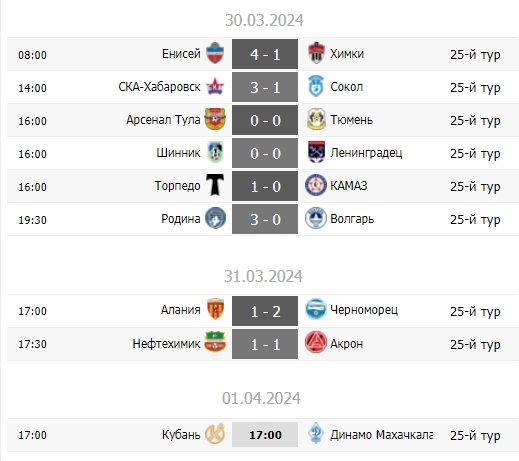Click the upcoming 17:00 Кубань match box
Viewport: 519px width, 461px height.
tap(265, 435)
